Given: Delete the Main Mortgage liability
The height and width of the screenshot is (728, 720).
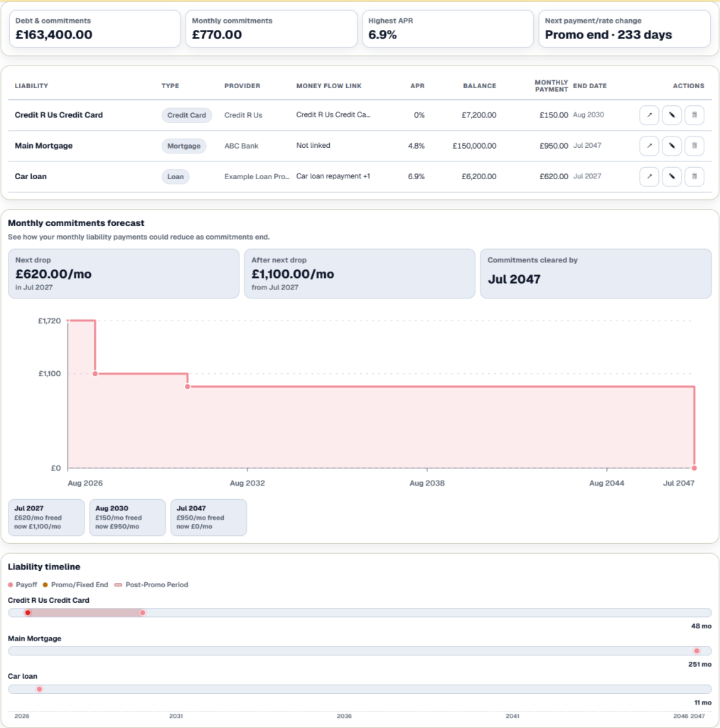Looking at the screenshot, I should [694, 146].
